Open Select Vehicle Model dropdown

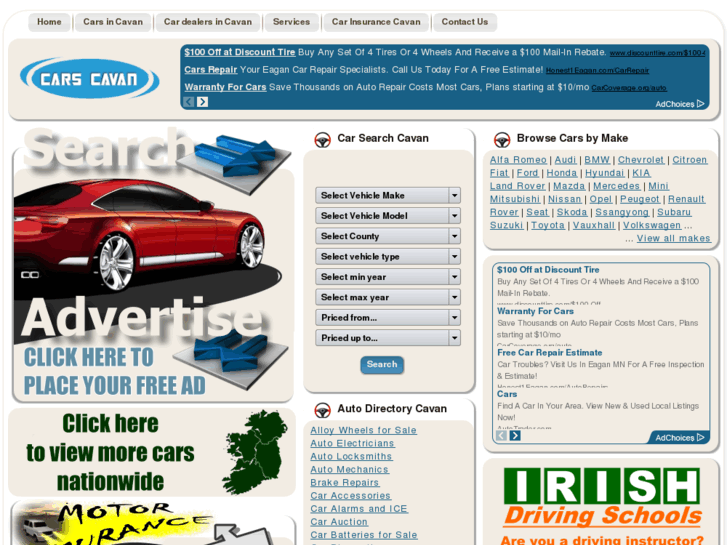point(388,216)
